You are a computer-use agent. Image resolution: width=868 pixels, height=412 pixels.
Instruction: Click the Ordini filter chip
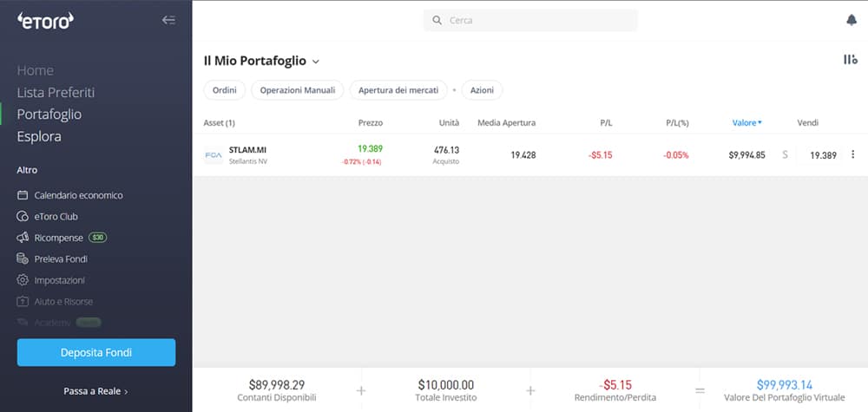tap(225, 90)
